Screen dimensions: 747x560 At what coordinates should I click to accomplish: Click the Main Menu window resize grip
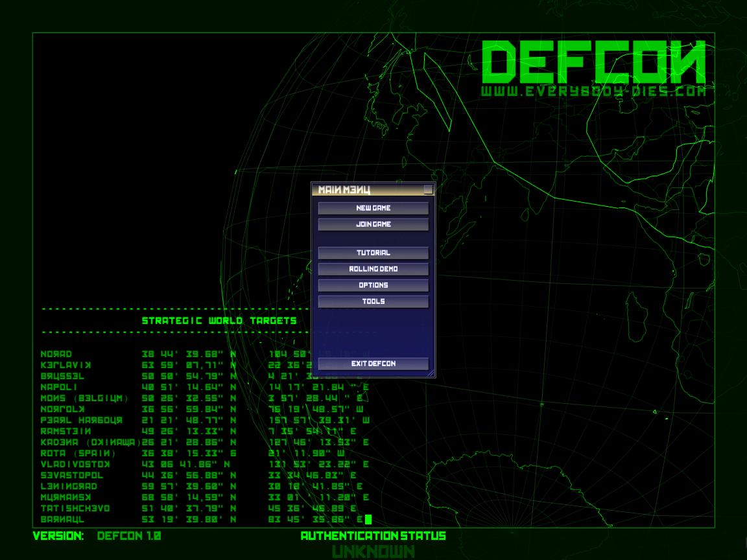point(431,373)
